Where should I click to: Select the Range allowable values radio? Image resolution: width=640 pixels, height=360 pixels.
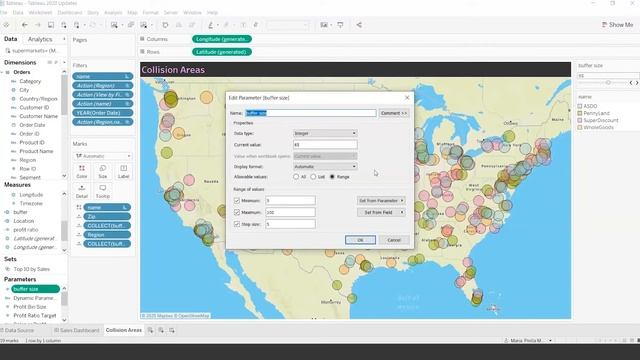coord(332,177)
